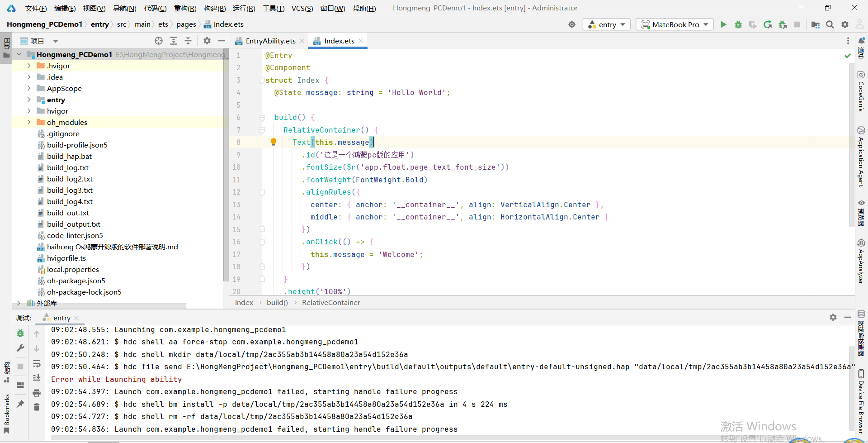Screen dimensions: 868x443
Task: Expand the .hvigor folder
Action: [x=29, y=66]
